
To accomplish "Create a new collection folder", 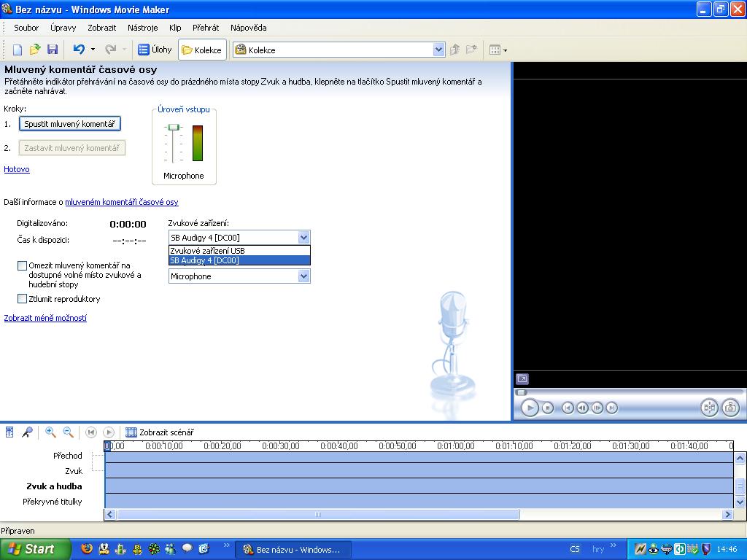I will [472, 50].
